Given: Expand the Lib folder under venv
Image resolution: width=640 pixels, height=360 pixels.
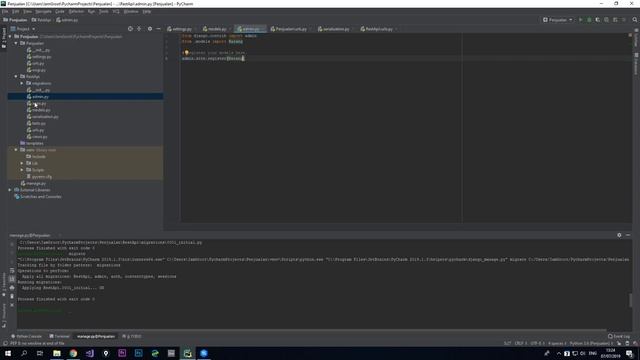Looking at the screenshot, I should point(22,163).
